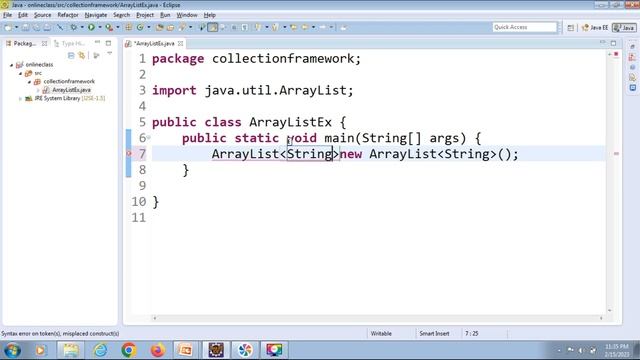Open the Window menu
Image resolution: width=640 pixels, height=360 pixels.
(187, 15)
